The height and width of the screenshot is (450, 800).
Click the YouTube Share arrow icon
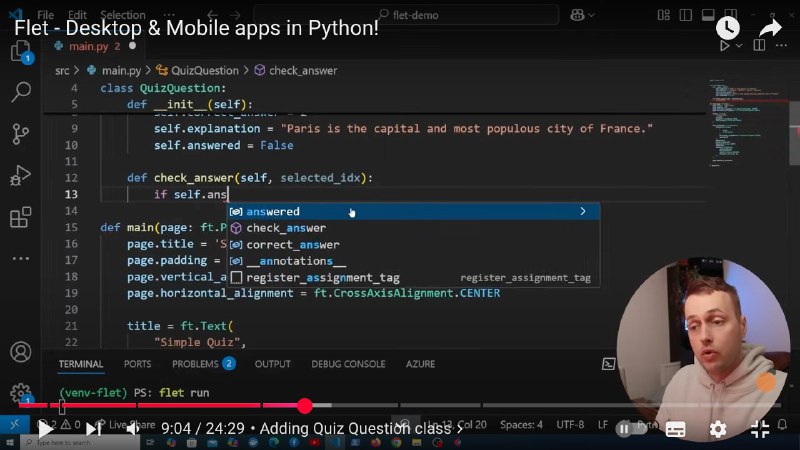pos(770,28)
